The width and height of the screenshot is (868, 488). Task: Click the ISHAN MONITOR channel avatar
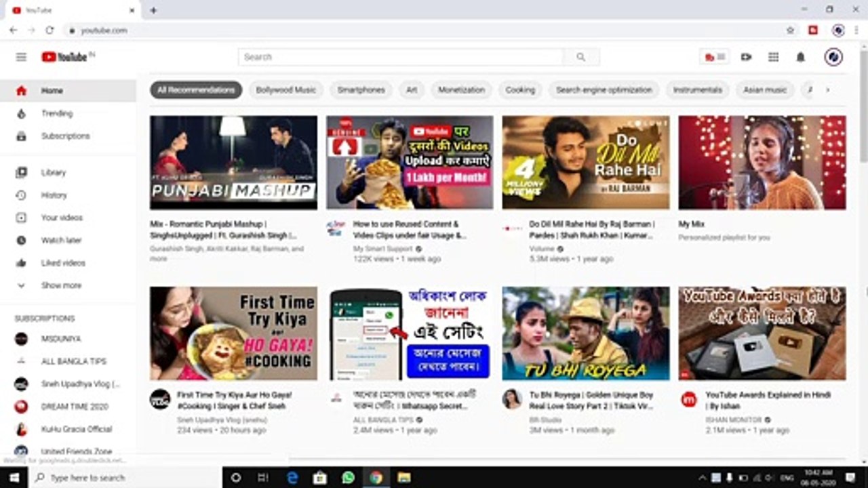click(x=689, y=399)
